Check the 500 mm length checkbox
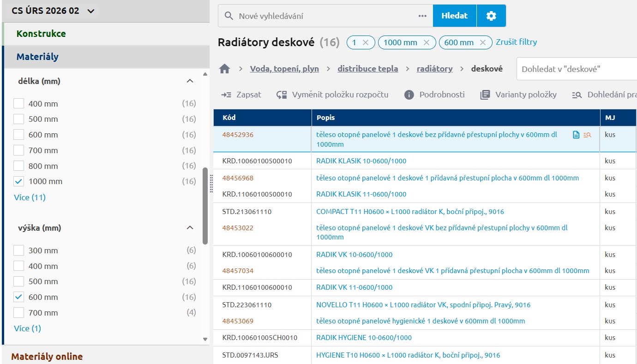 tap(18, 119)
